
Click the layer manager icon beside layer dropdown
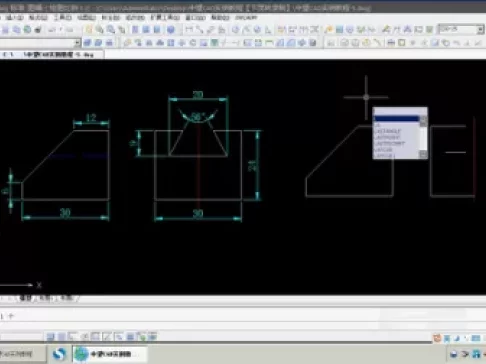click(x=87, y=43)
